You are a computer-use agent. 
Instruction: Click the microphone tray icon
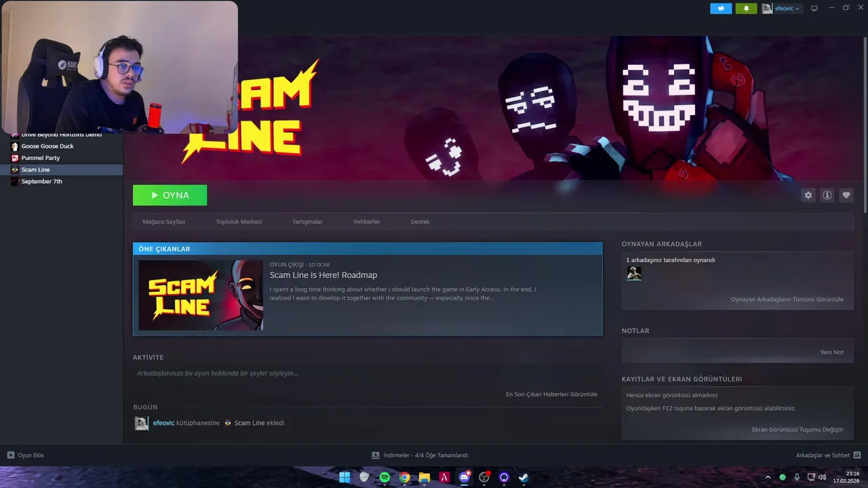(x=797, y=477)
